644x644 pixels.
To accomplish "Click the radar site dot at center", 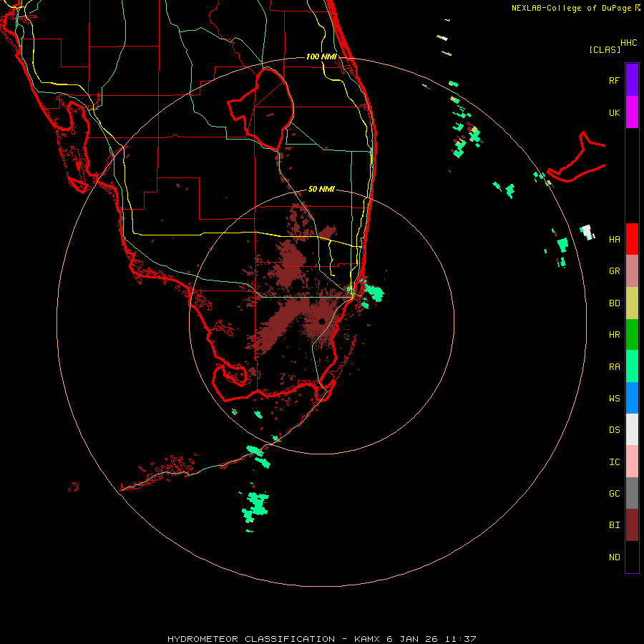I will 322,321.
